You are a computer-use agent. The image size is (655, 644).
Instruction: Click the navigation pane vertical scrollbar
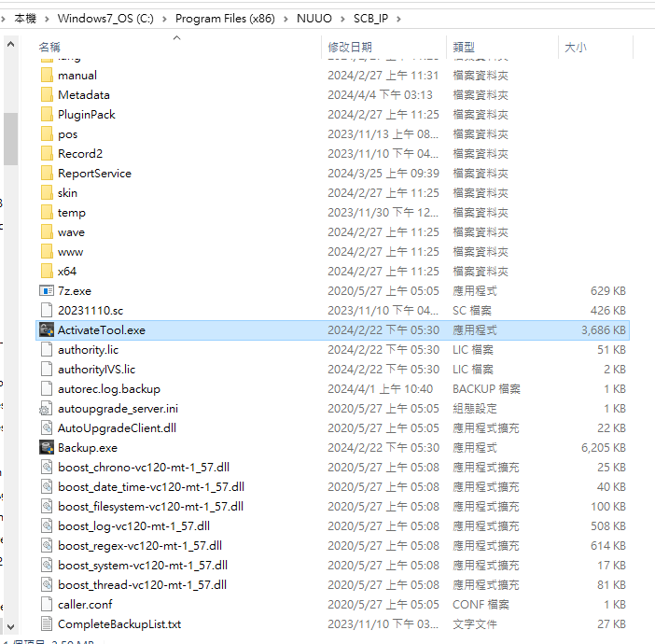click(x=10, y=140)
